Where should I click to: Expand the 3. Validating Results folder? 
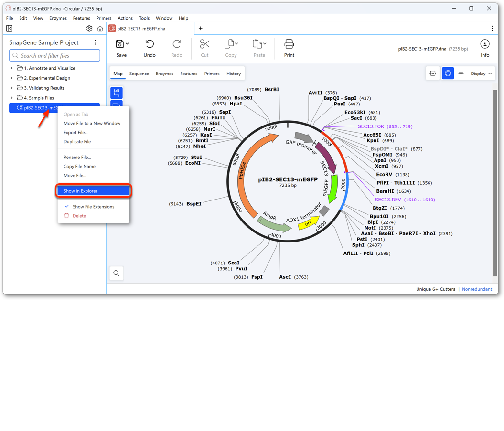coord(11,88)
